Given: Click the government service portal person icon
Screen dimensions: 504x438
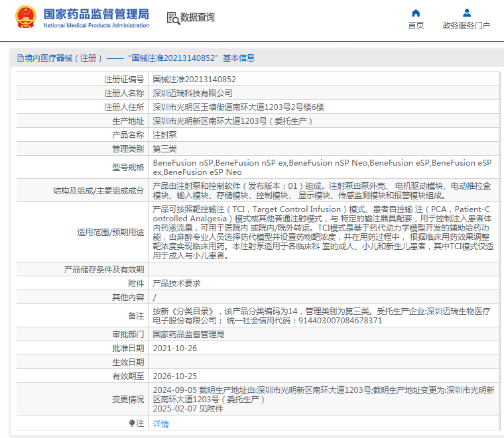Looking at the screenshot, I should (x=466, y=13).
